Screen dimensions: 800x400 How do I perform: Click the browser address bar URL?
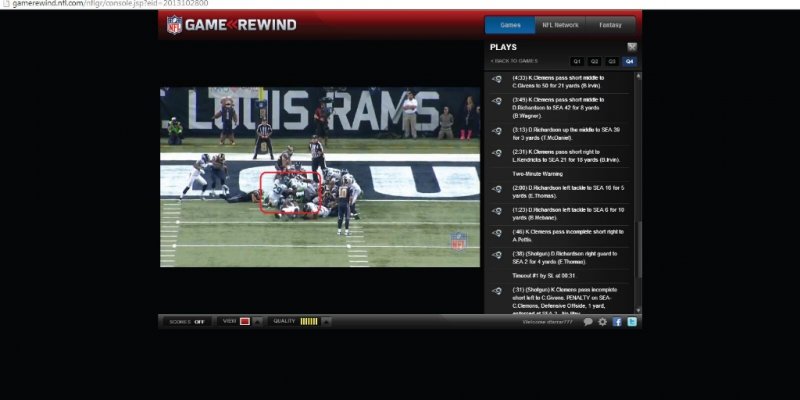pyautogui.click(x=110, y=4)
